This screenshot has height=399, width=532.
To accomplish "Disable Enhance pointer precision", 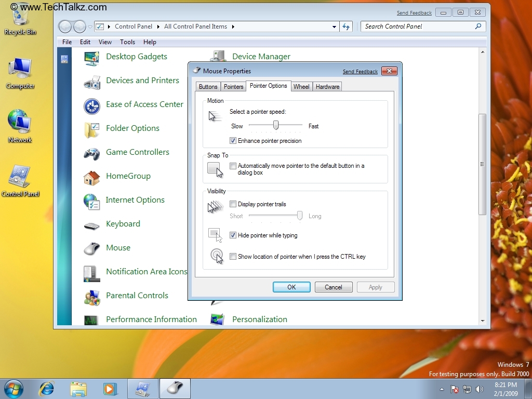I will point(233,140).
